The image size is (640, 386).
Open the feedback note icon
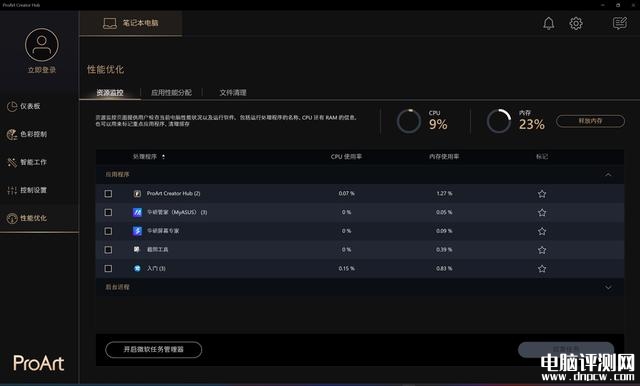pos(620,23)
